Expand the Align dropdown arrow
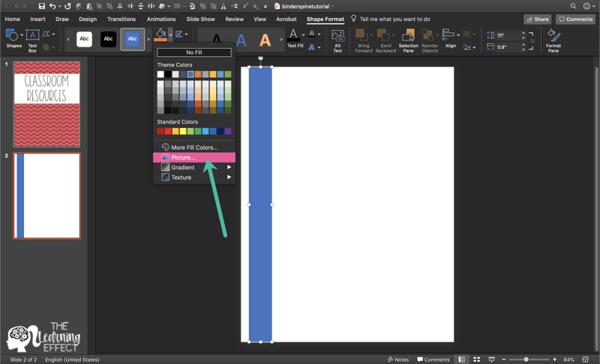 coord(458,34)
